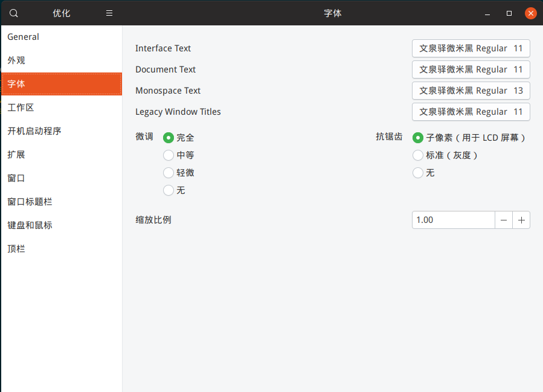This screenshot has width=543, height=392.
Task: Click the Document Text label
Action: (x=165, y=69)
